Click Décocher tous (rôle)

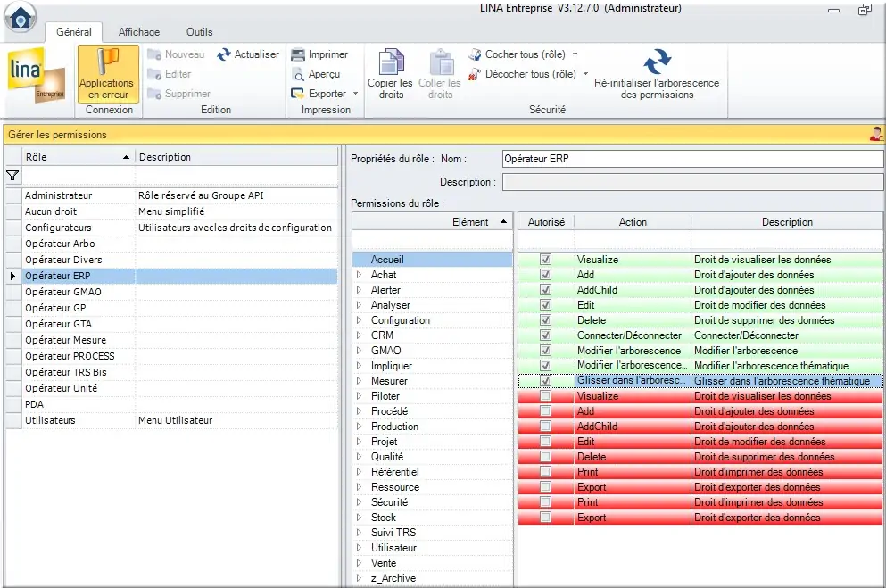[523, 74]
